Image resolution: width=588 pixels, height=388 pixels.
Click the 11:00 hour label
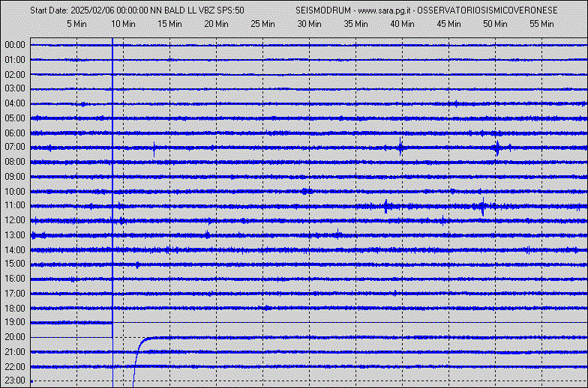[15, 205]
